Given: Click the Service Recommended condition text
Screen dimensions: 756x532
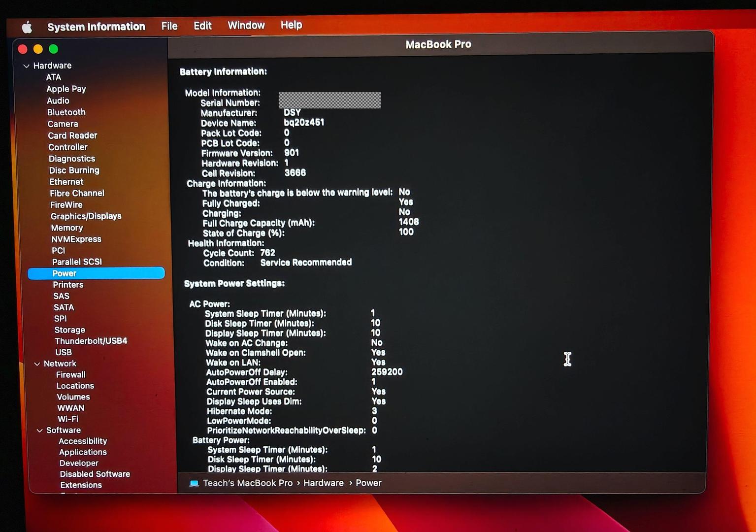Looking at the screenshot, I should [x=306, y=263].
